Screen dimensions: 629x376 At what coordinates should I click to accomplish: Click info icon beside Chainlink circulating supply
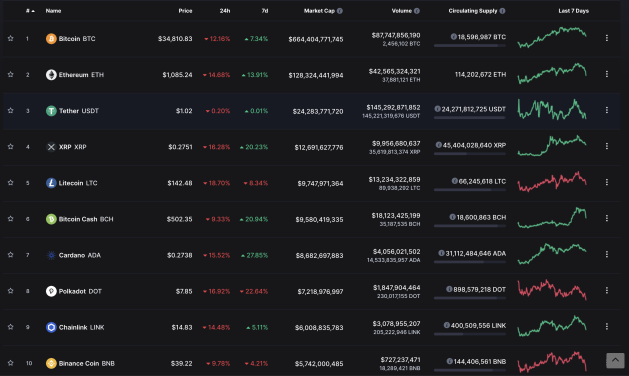[446, 325]
